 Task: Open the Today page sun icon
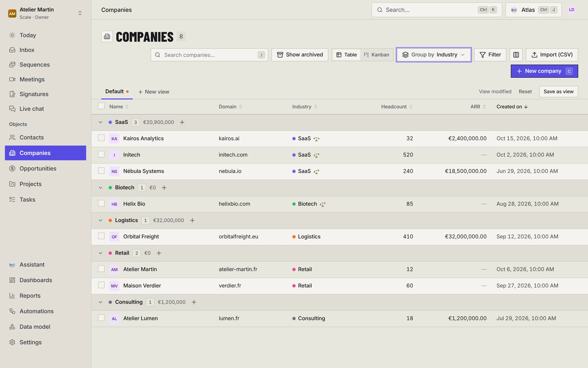click(12, 35)
